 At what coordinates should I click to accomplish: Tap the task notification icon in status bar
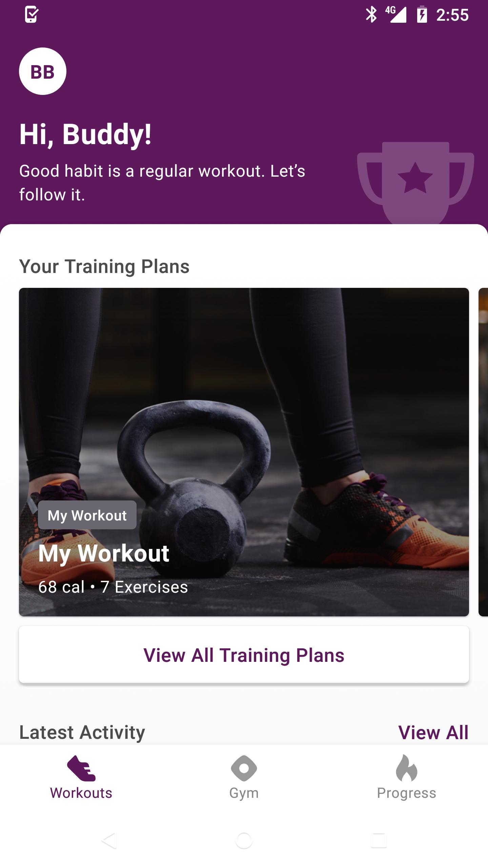pos(32,15)
